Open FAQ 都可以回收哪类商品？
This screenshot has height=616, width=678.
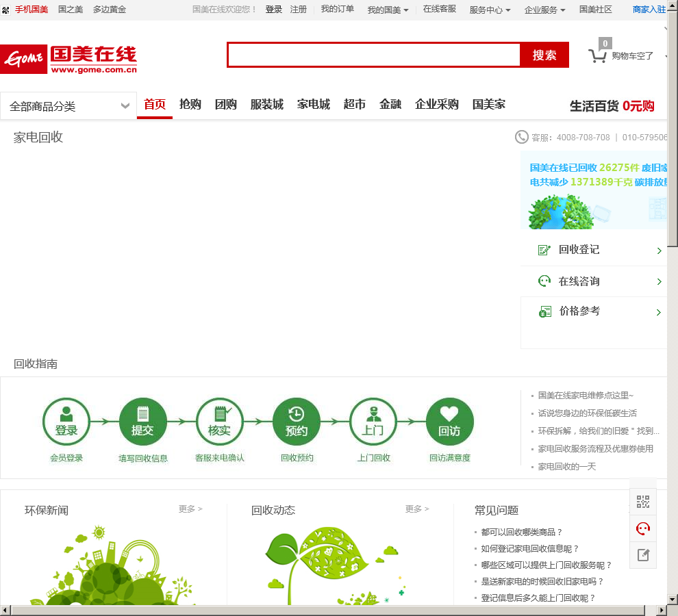(x=521, y=532)
